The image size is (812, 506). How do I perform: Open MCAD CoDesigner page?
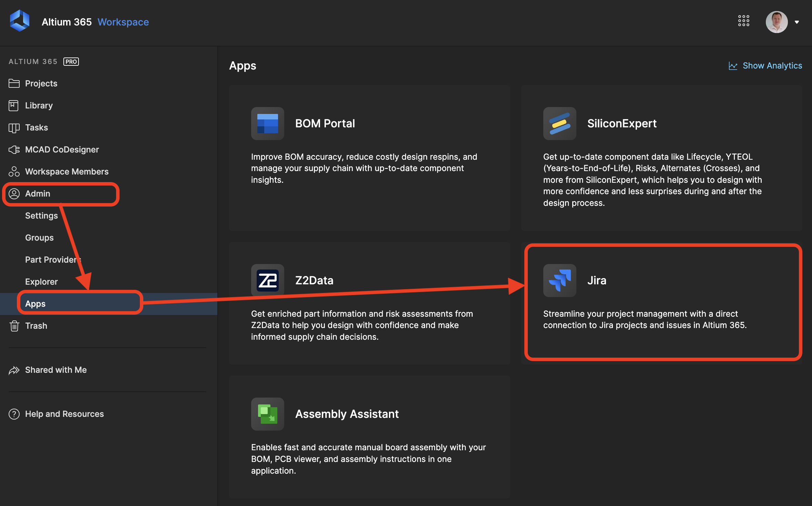tap(62, 150)
